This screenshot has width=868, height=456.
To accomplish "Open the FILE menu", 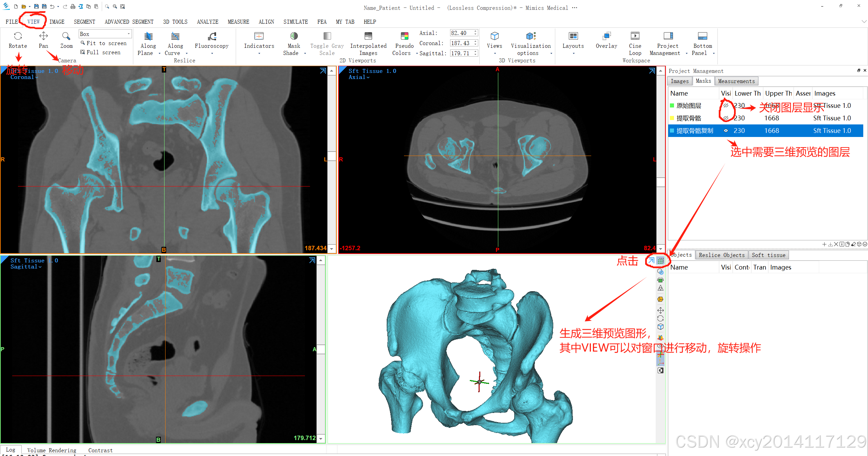I will coord(12,22).
